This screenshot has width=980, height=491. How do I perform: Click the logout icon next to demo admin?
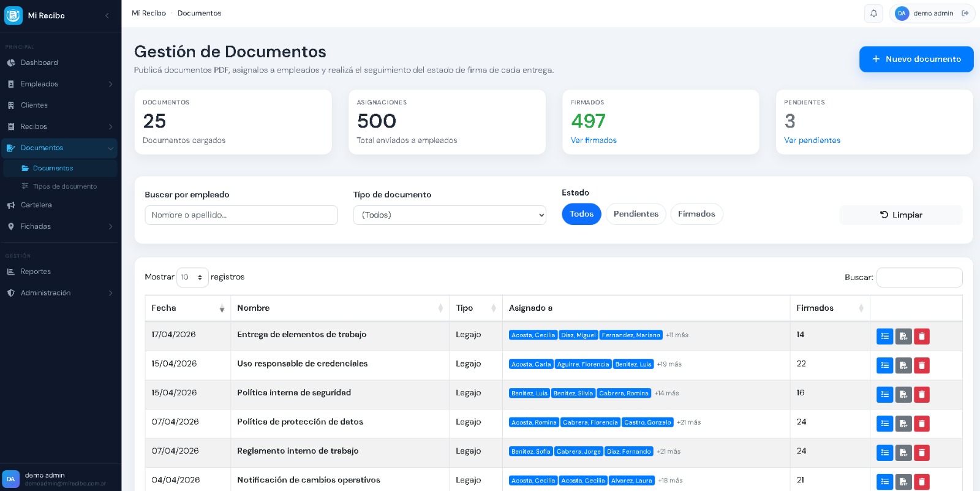[x=965, y=13]
